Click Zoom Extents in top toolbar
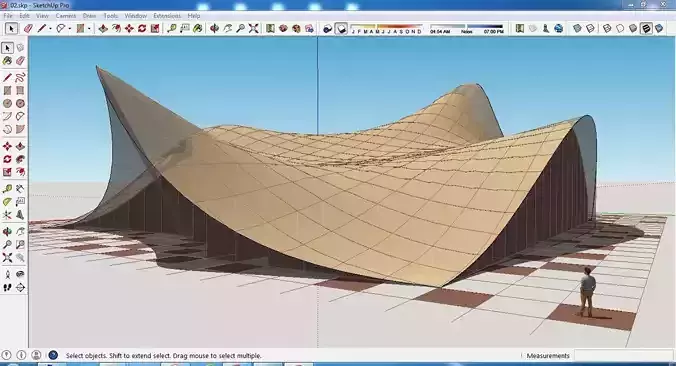The image size is (676, 366). pos(254,28)
